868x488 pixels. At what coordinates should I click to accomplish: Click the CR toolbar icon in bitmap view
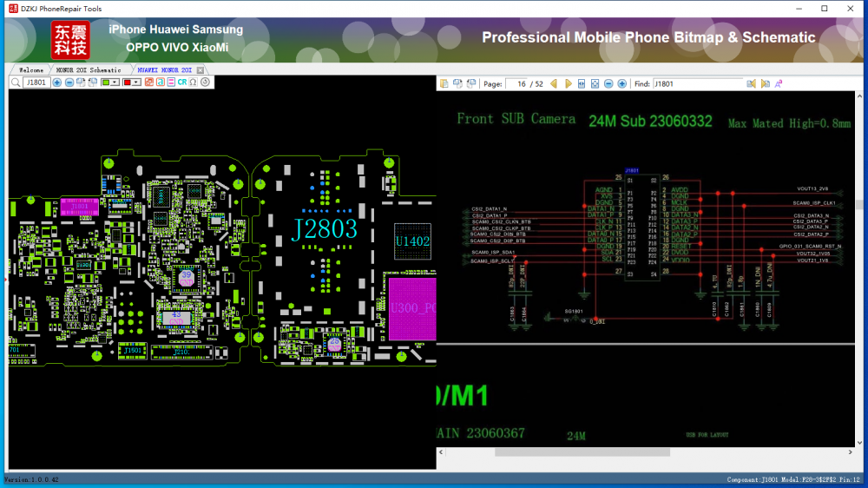(x=182, y=82)
